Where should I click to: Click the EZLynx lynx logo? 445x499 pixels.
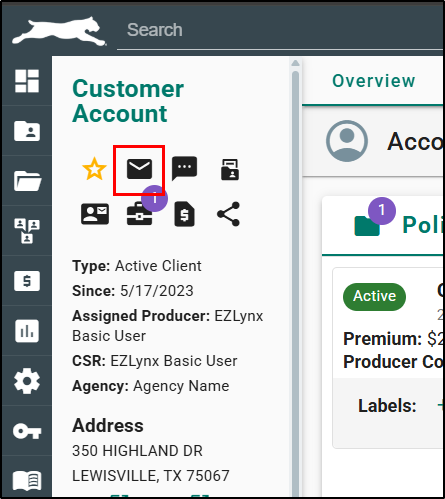click(59, 31)
